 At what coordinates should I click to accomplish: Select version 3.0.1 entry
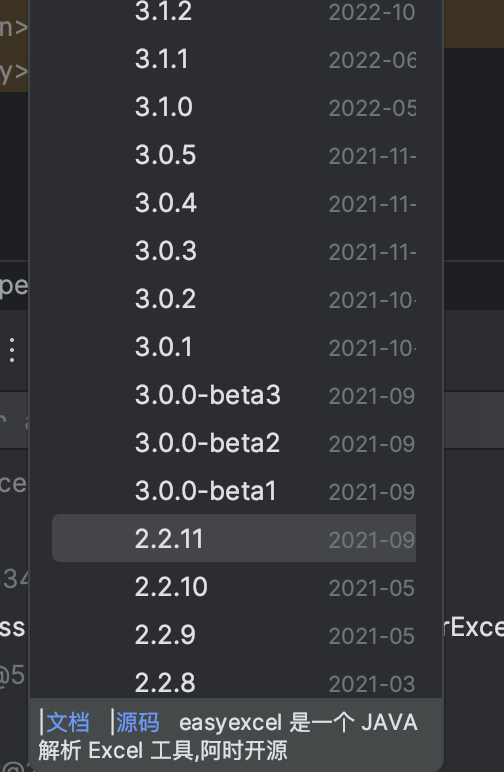tap(234, 347)
